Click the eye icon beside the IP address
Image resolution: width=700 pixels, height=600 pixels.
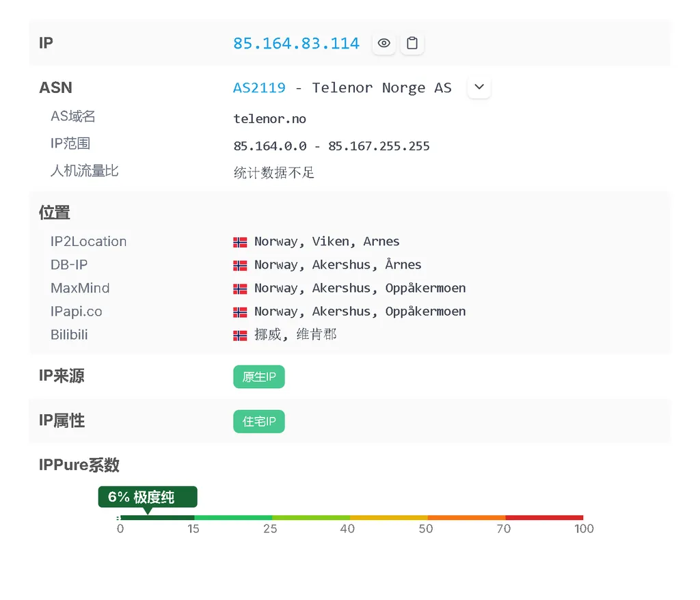[383, 43]
